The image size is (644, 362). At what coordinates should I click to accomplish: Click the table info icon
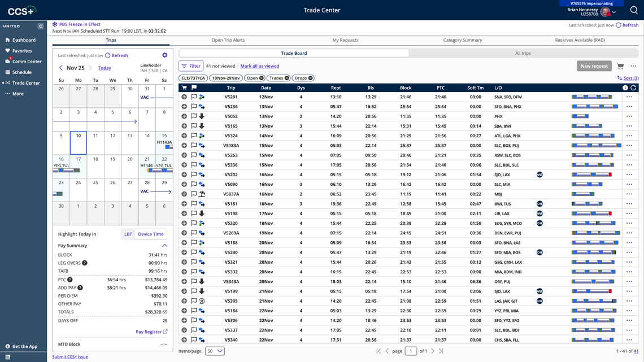(625, 88)
